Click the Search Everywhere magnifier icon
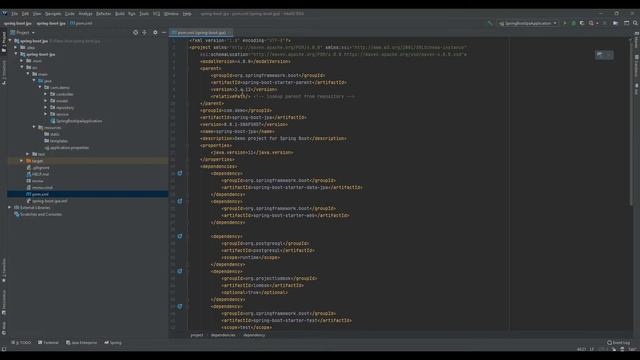 click(635, 23)
